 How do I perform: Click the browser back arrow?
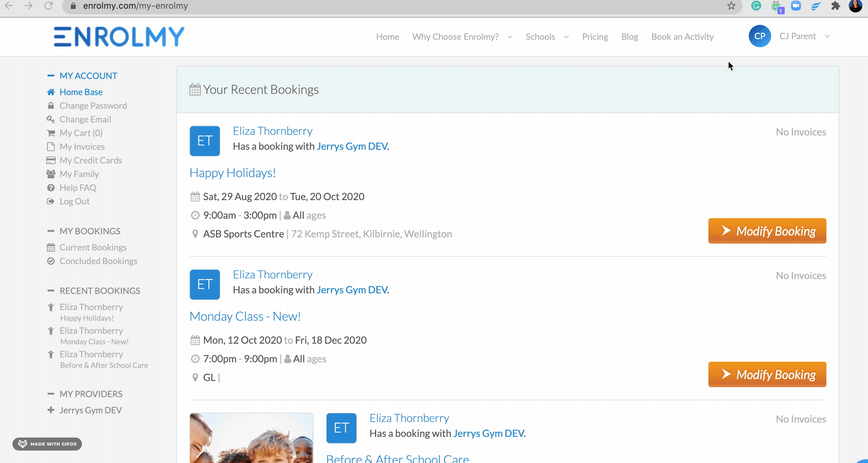9,6
